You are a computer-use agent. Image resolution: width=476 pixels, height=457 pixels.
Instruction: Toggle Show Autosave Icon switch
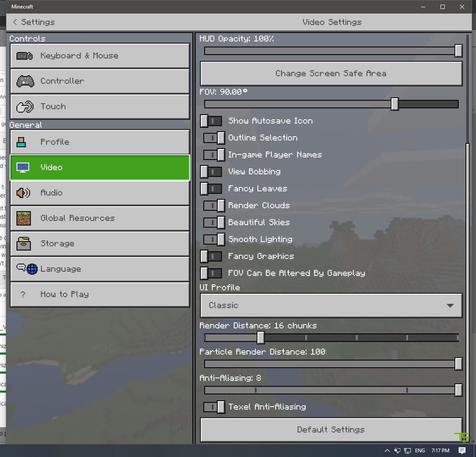pos(211,121)
